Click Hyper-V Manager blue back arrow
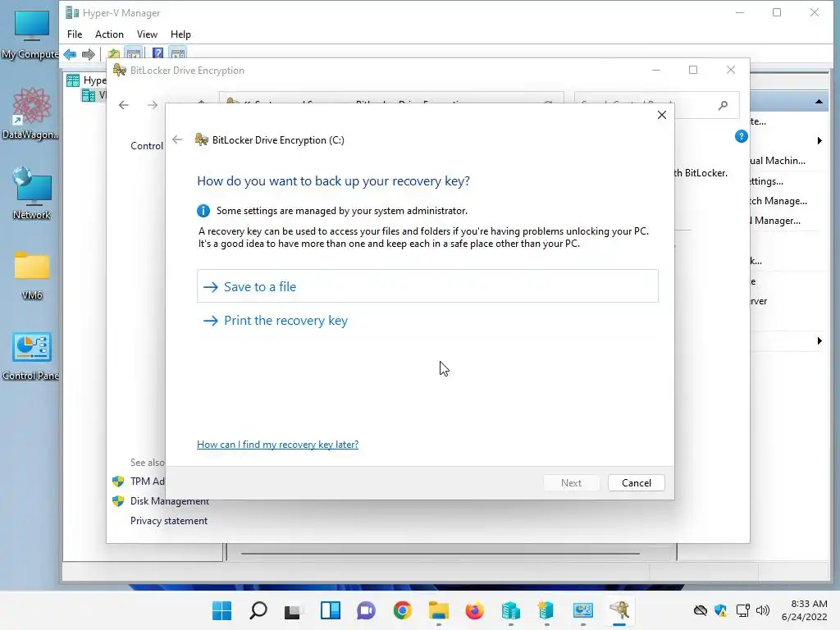 pos(71,53)
